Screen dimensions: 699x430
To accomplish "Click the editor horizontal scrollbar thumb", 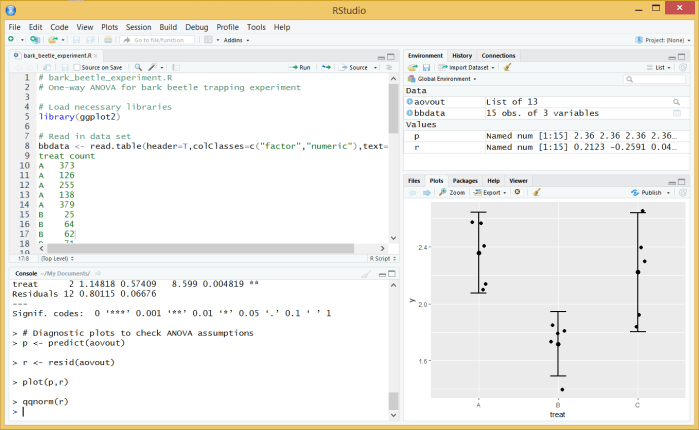I will click(201, 248).
